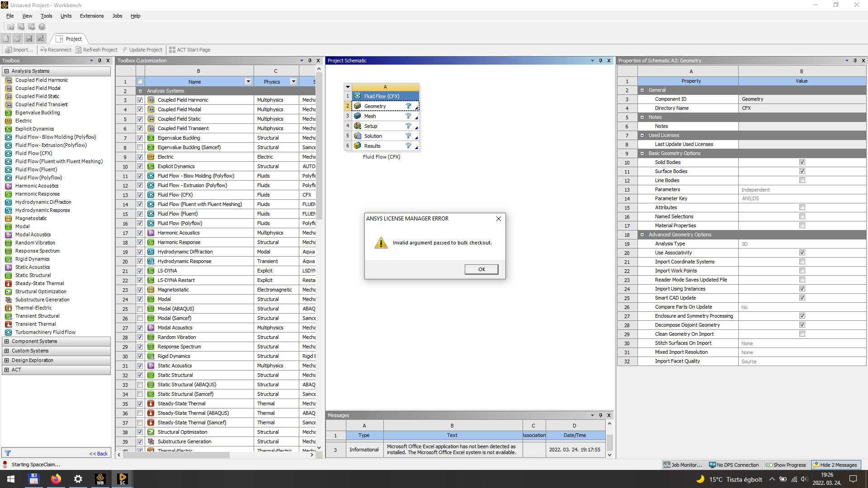Toggle the select-all checkbox in Name header row
Viewport: 868px width, 488px height.
tap(140, 81)
